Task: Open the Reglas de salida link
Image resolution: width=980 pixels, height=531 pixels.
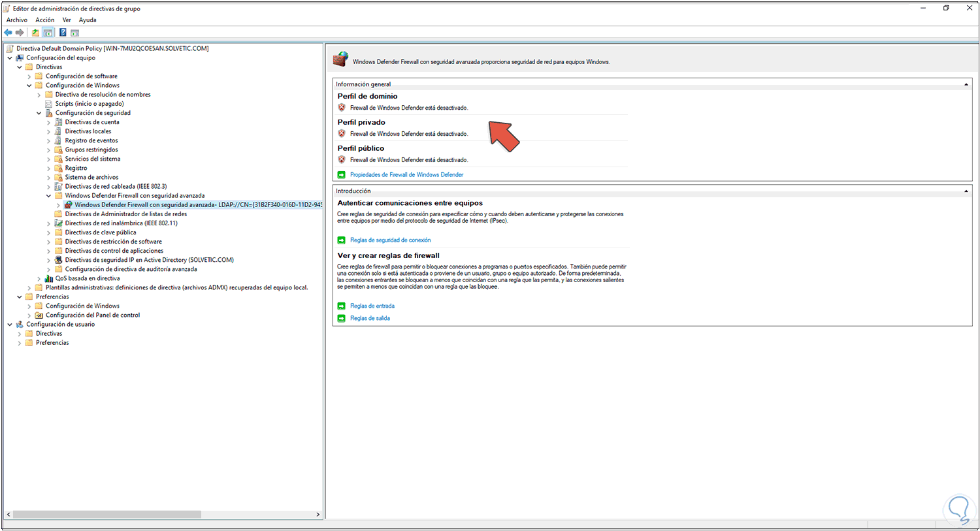Action: (x=370, y=318)
